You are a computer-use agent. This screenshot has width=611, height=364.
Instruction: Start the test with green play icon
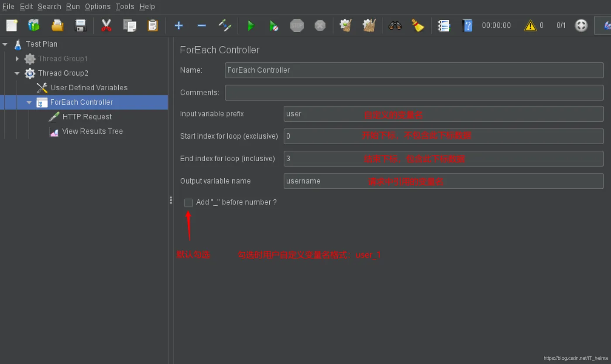[251, 26]
